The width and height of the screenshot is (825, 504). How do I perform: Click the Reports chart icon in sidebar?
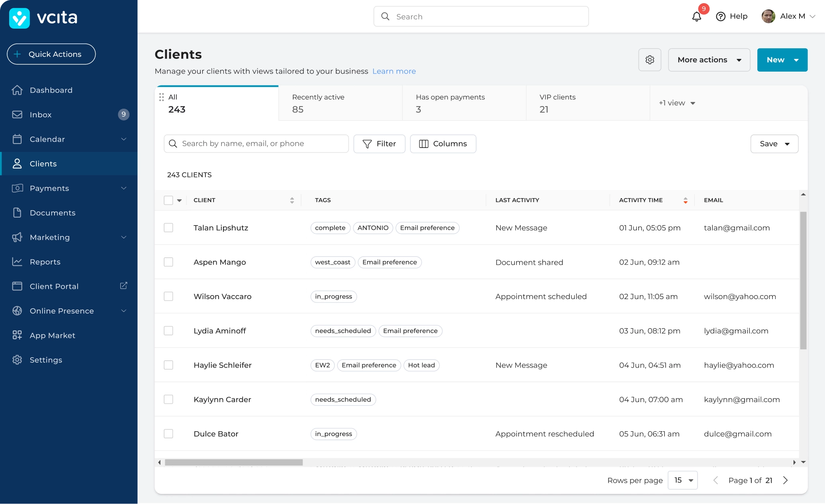17,262
